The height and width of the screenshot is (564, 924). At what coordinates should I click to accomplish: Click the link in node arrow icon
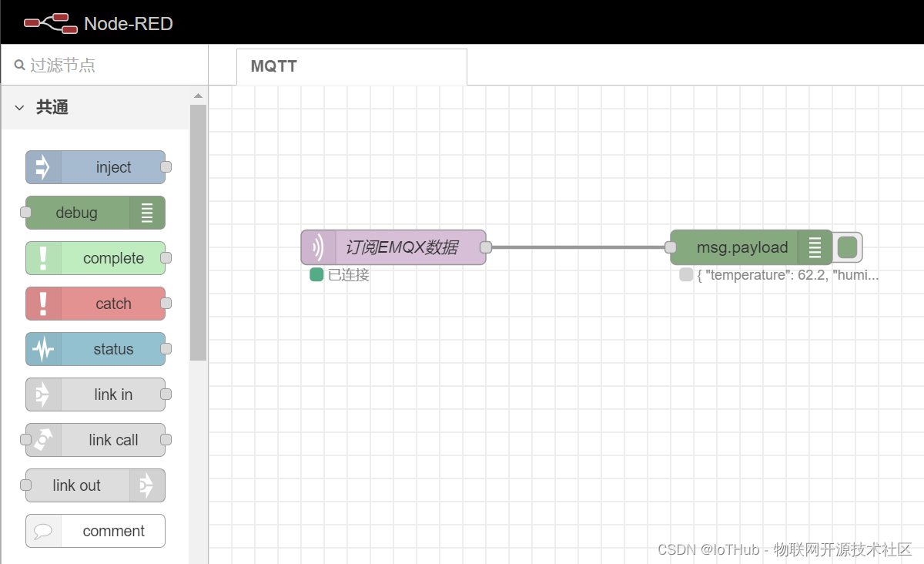(43, 394)
